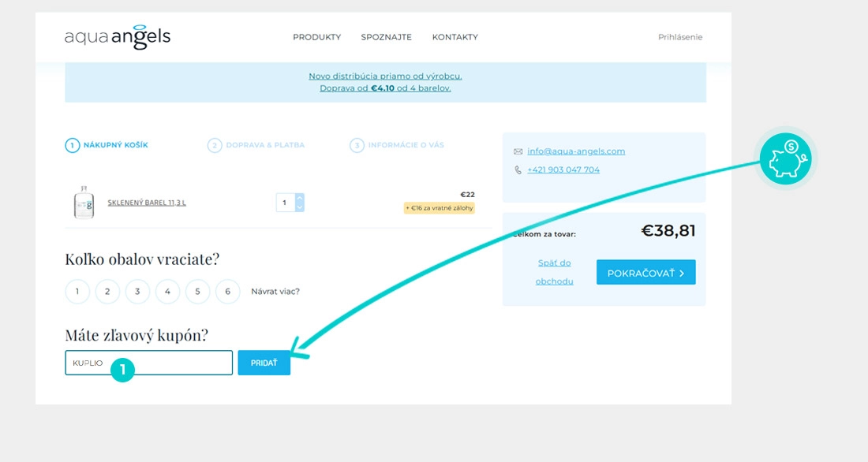Screen dimensions: 868x462
Task: Focus the discount coupon input field
Action: click(x=149, y=363)
